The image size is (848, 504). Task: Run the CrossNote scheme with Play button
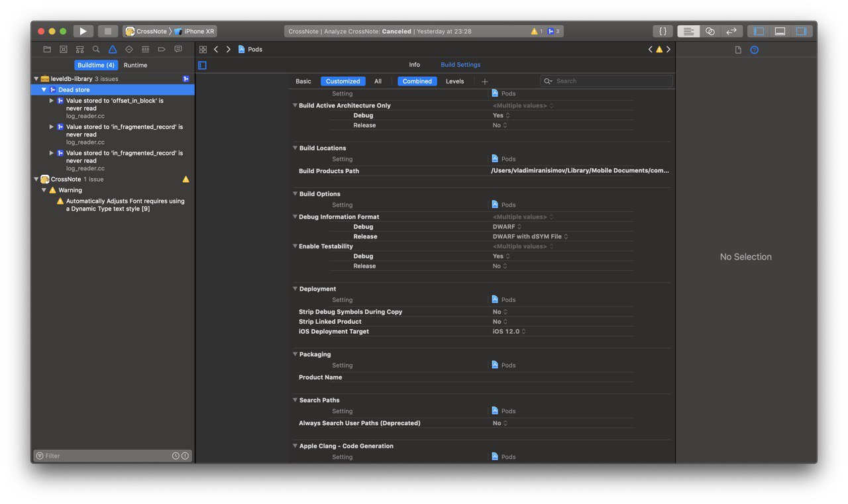83,31
